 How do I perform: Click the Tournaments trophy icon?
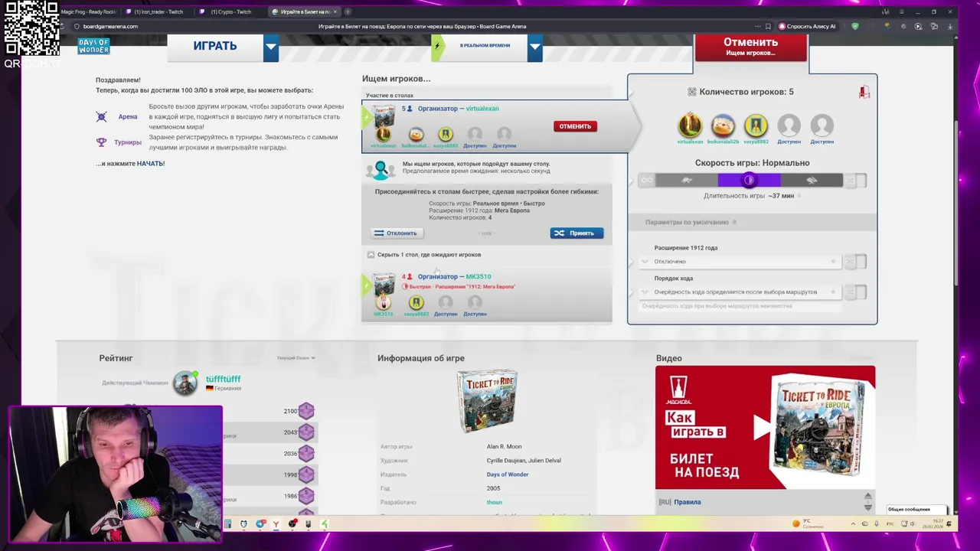[101, 142]
